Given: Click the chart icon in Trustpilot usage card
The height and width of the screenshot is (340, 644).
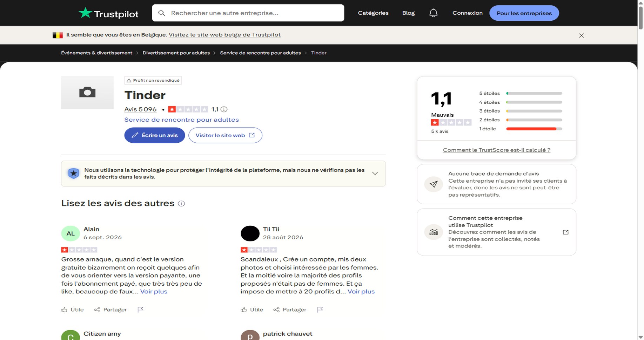Looking at the screenshot, I should point(434,232).
